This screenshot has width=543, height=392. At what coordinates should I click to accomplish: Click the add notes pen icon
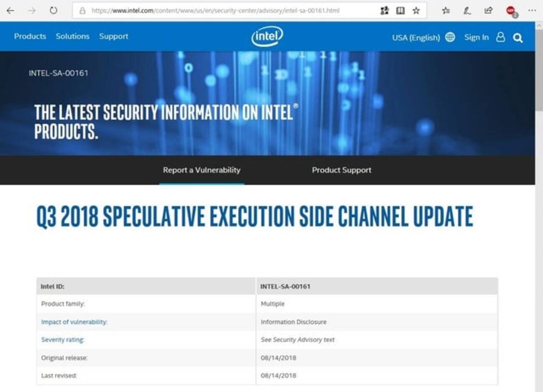pyautogui.click(x=467, y=10)
